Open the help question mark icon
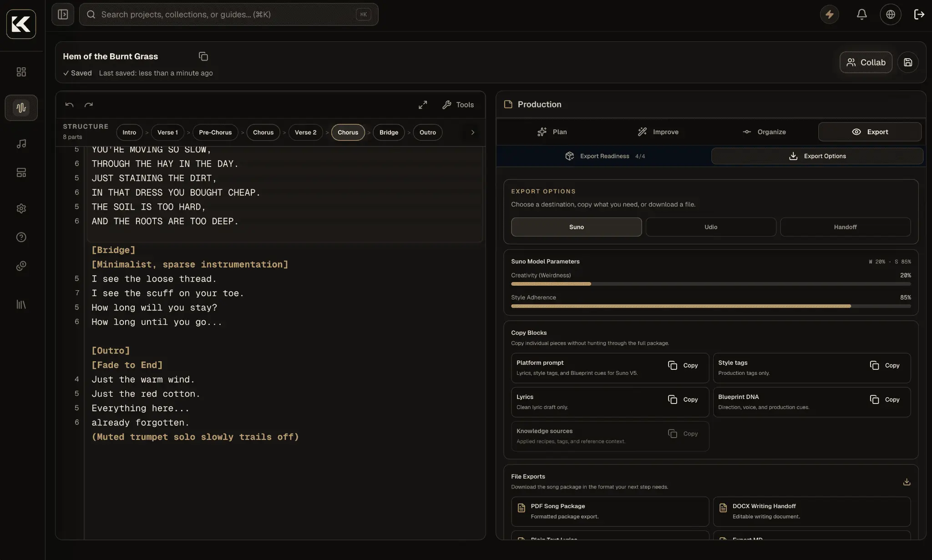The height and width of the screenshot is (560, 932). click(21, 237)
